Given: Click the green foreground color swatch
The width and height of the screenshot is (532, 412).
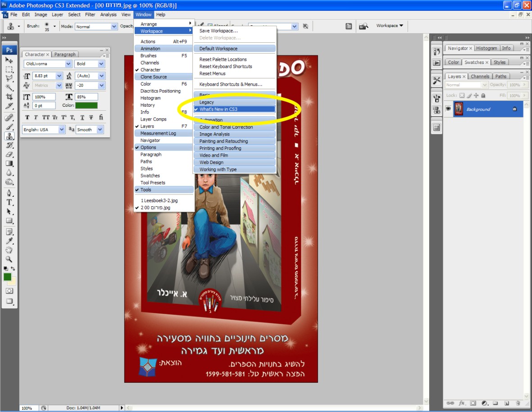Looking at the screenshot, I should [7, 277].
